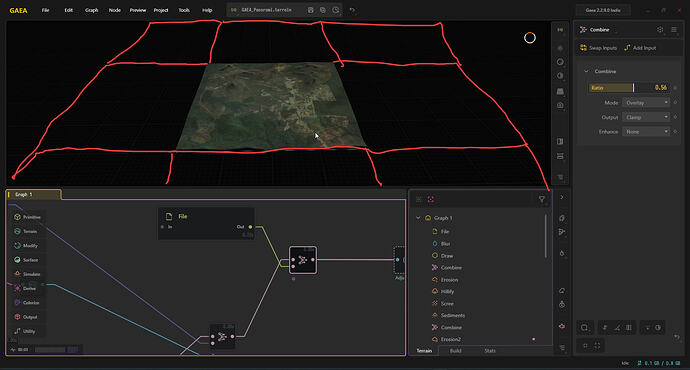Open the Primitive node category

(x=27, y=217)
